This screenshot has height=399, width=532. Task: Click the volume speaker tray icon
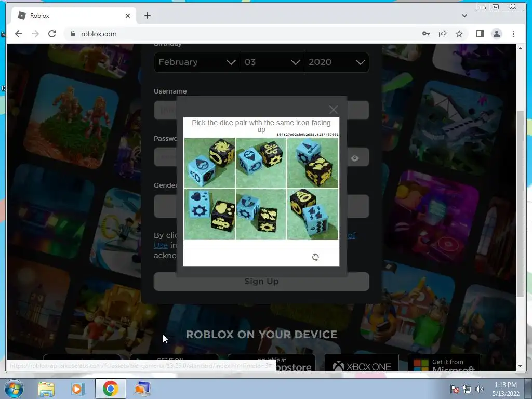480,389
